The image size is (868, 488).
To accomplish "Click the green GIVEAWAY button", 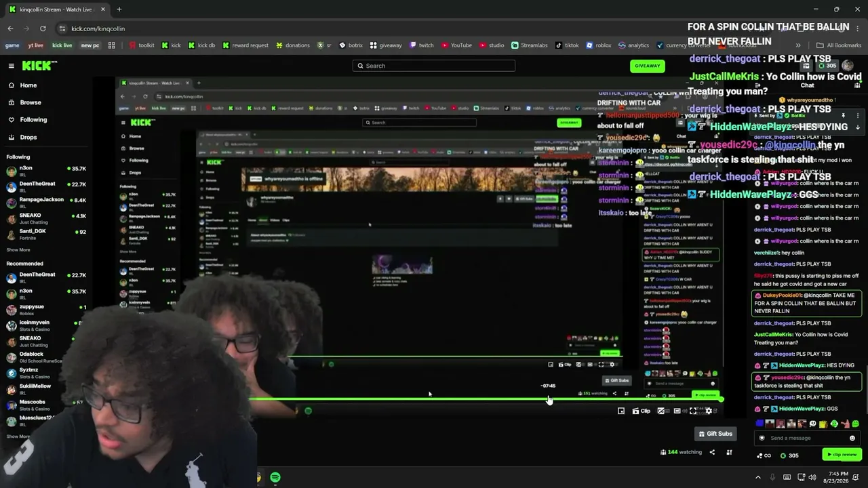I will point(647,66).
